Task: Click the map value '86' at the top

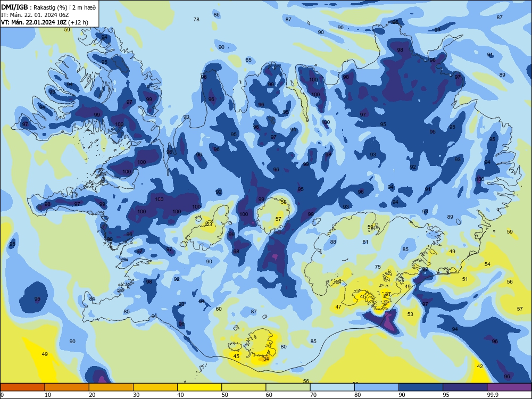Action: [217, 14]
